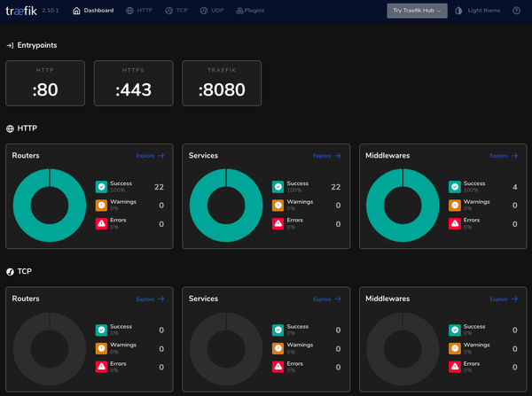The image size is (532, 396).
Task: Click TCP Services errors icon
Action: [278, 366]
